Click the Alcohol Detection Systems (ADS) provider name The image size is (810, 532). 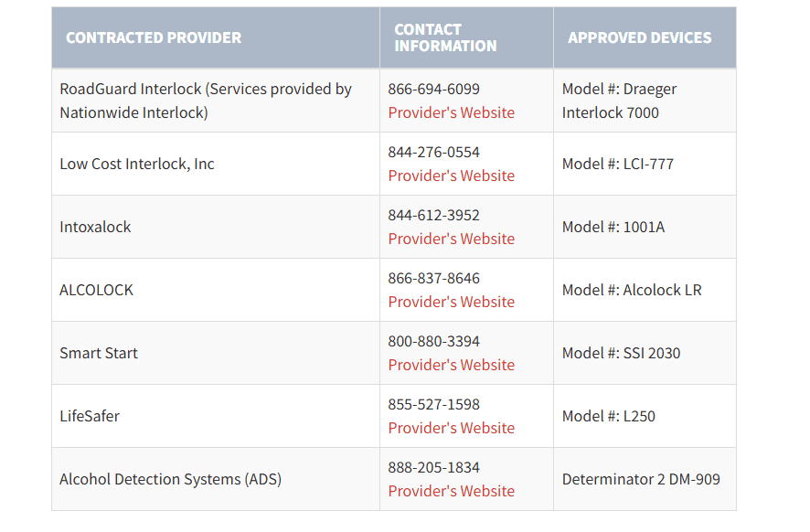tap(170, 479)
